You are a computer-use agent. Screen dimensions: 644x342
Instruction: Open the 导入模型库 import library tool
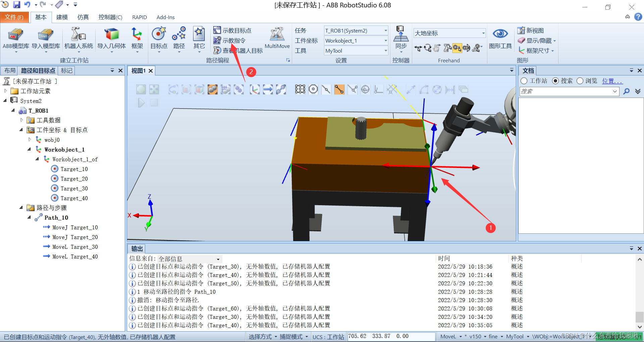click(46, 39)
